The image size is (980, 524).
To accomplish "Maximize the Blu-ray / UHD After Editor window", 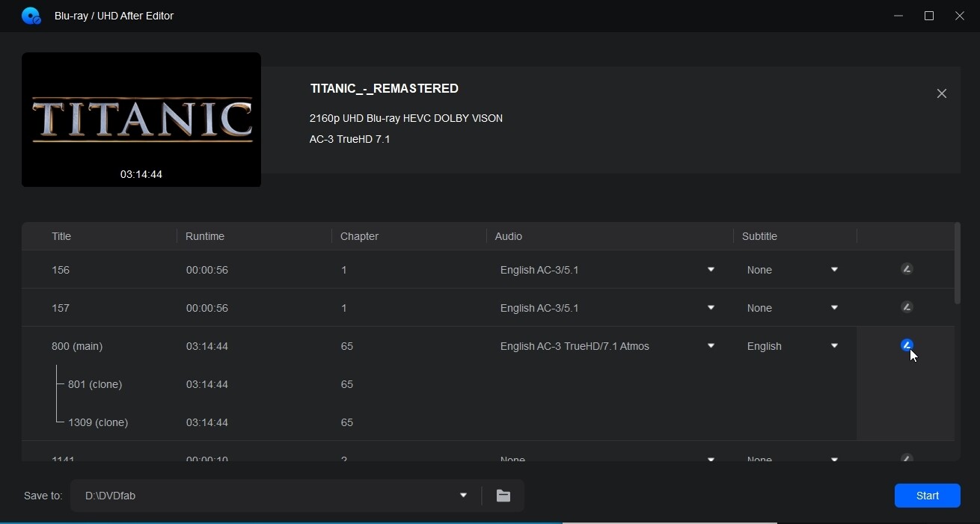I will coord(929,16).
